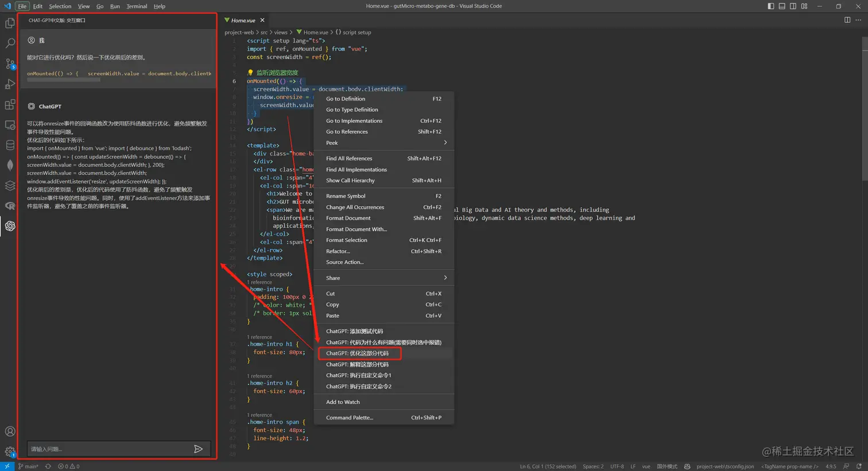Image resolution: width=868 pixels, height=471 pixels.
Task: Open the Accounts icon in activity bar
Action: (10, 431)
